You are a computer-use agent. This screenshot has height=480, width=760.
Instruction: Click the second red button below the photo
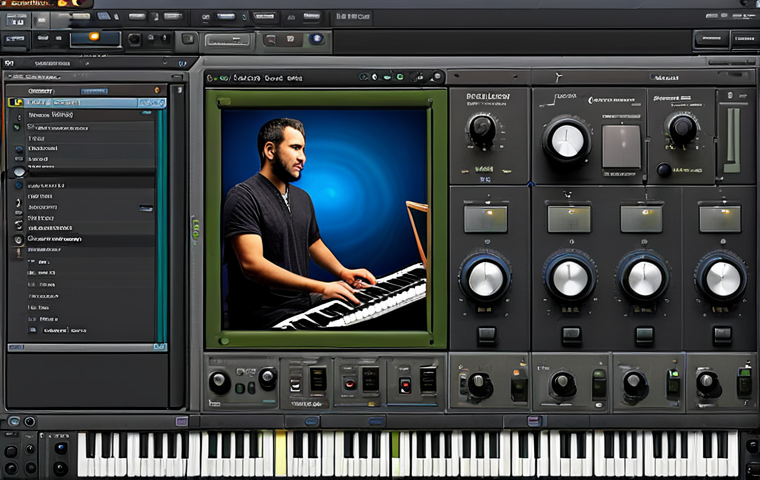pos(405,385)
